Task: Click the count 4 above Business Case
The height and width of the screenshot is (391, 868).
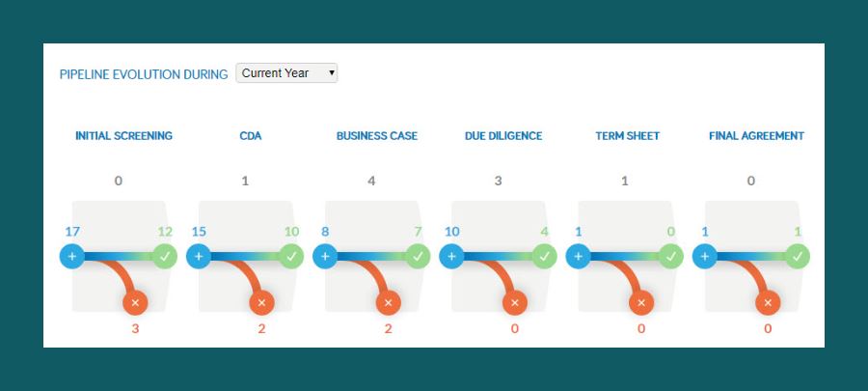Action: [x=371, y=182]
